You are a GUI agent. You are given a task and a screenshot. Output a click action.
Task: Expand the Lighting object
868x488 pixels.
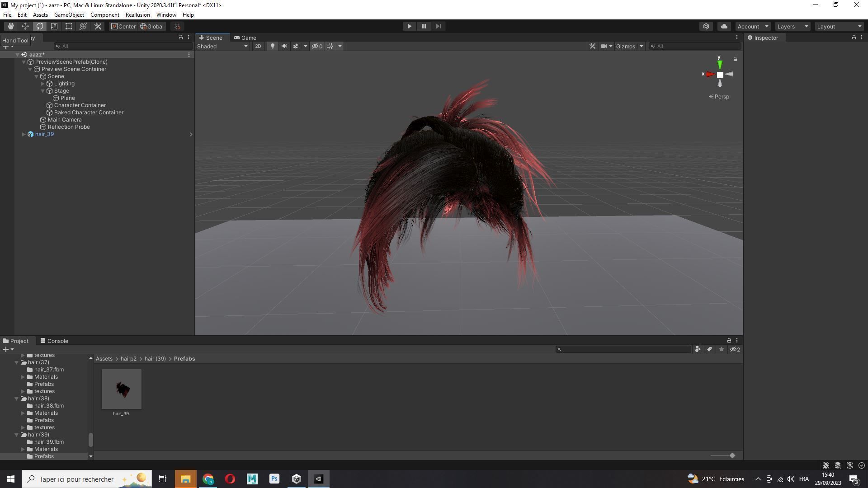coord(43,84)
